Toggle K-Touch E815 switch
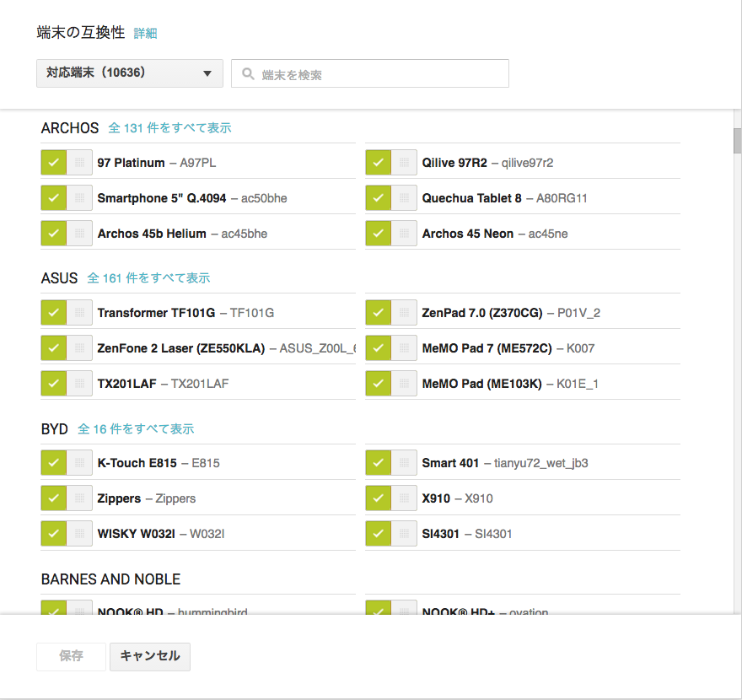The width and height of the screenshot is (742, 700). 67,462
